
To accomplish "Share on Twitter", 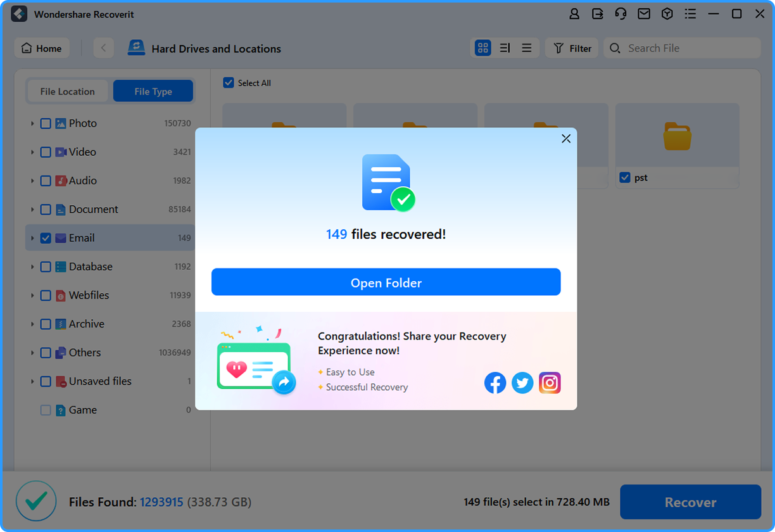I will [522, 383].
